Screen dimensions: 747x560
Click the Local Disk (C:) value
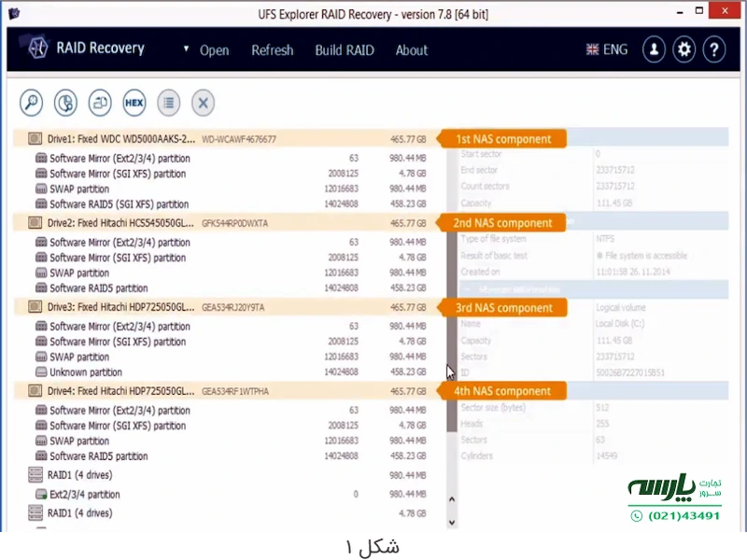click(620, 324)
